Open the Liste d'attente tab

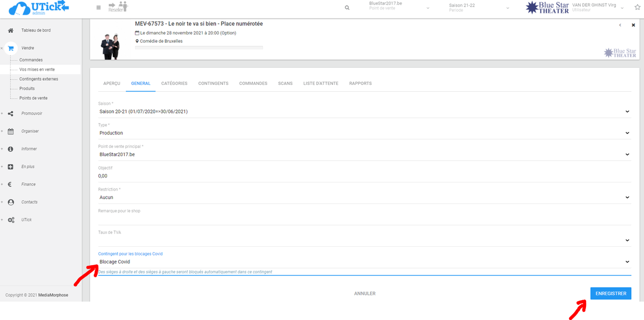point(320,84)
